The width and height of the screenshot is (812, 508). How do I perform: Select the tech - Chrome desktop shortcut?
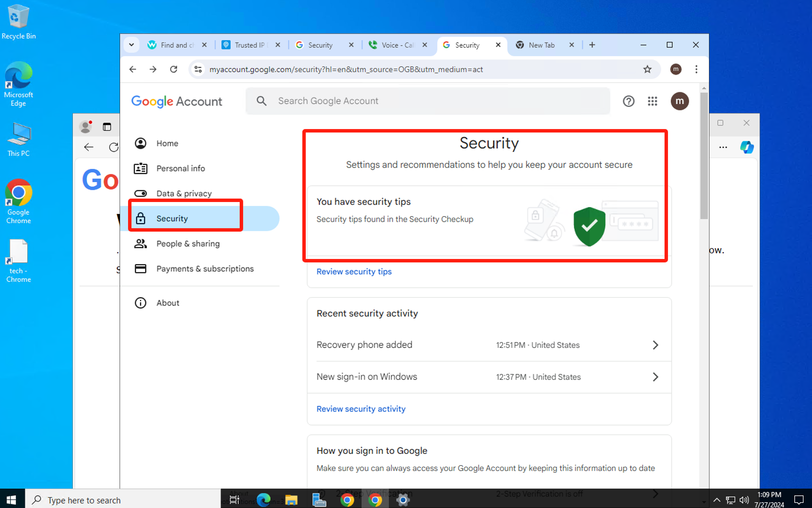click(x=18, y=261)
